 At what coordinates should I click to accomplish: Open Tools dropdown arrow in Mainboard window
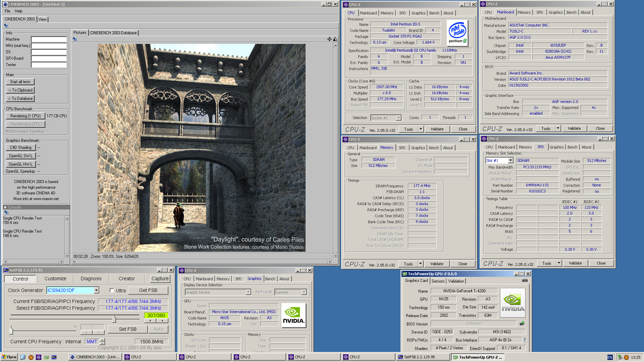(x=558, y=128)
